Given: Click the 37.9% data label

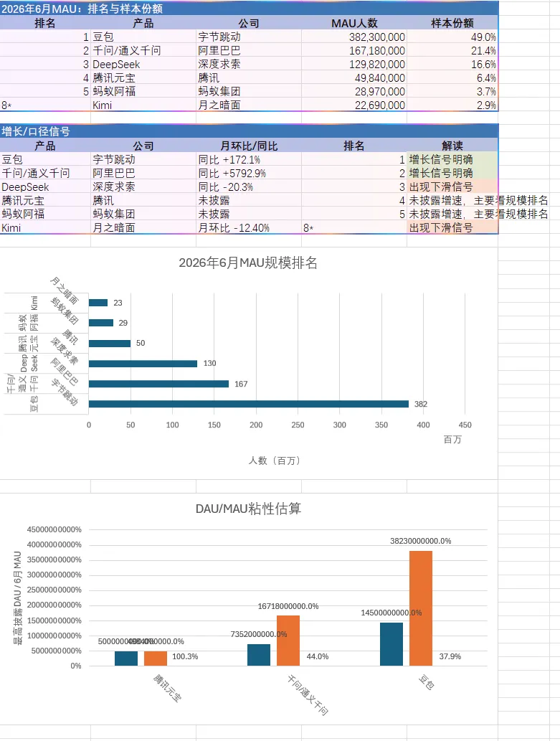Looking at the screenshot, I should (x=450, y=656).
